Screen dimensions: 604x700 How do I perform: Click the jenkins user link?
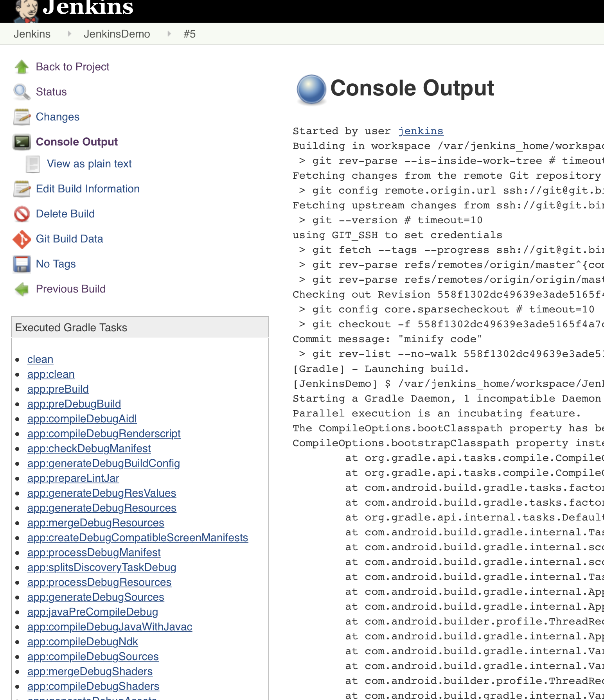(421, 131)
